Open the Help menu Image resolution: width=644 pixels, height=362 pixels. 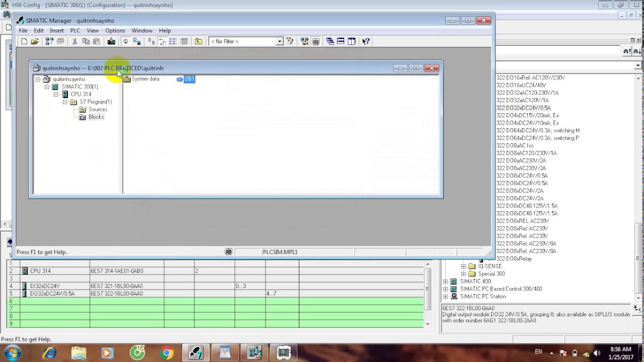(165, 31)
